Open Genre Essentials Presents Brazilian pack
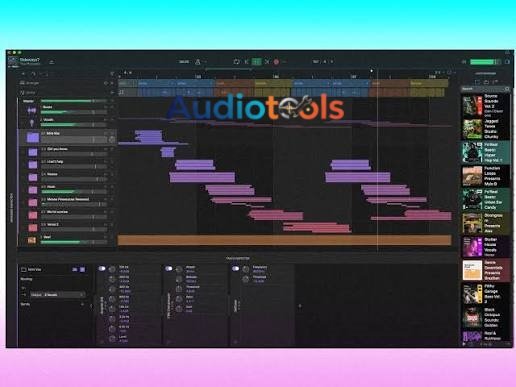This screenshot has width=516, height=387. coord(485,270)
